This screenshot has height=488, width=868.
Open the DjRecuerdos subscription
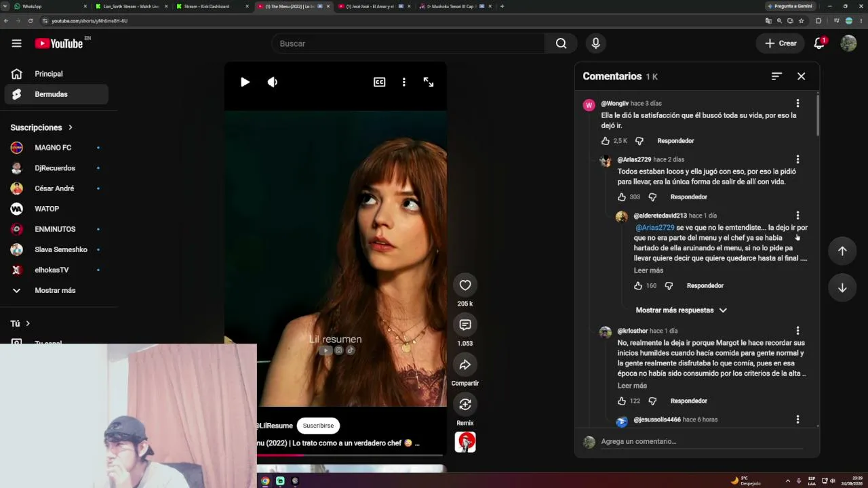point(56,168)
